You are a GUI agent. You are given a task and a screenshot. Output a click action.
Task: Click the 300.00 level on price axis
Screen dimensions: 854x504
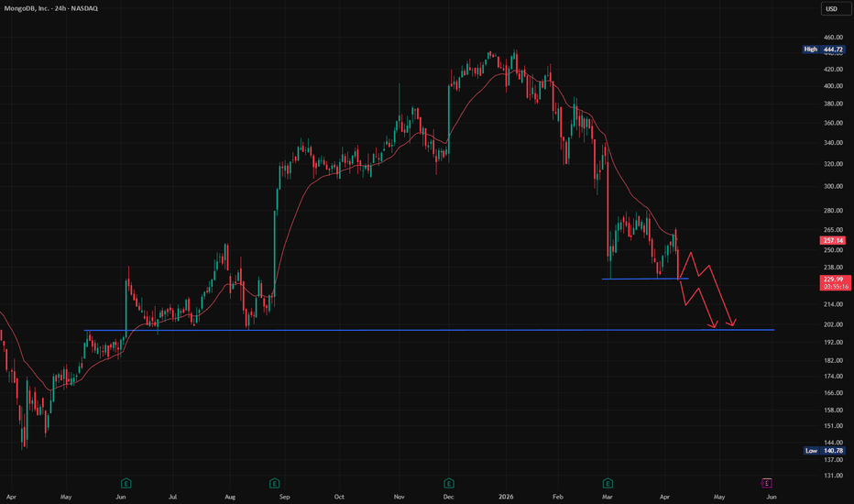pos(833,186)
